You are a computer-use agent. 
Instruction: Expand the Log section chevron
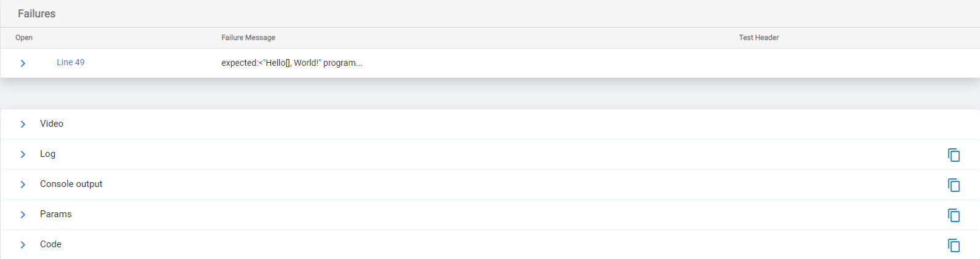[x=23, y=154]
